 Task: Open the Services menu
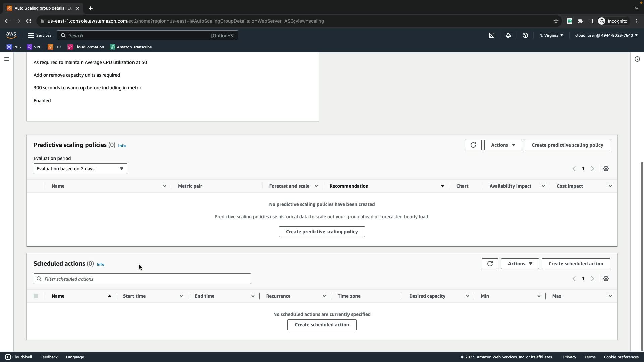(40, 35)
